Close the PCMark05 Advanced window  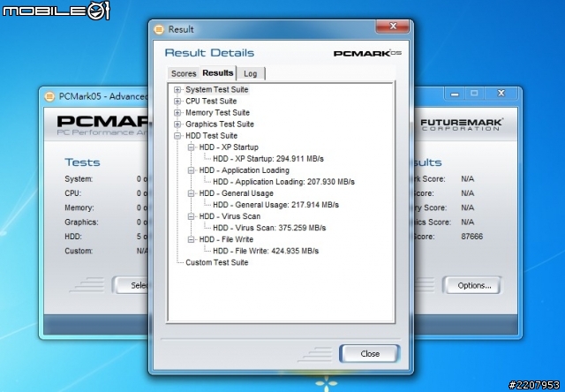[501, 94]
